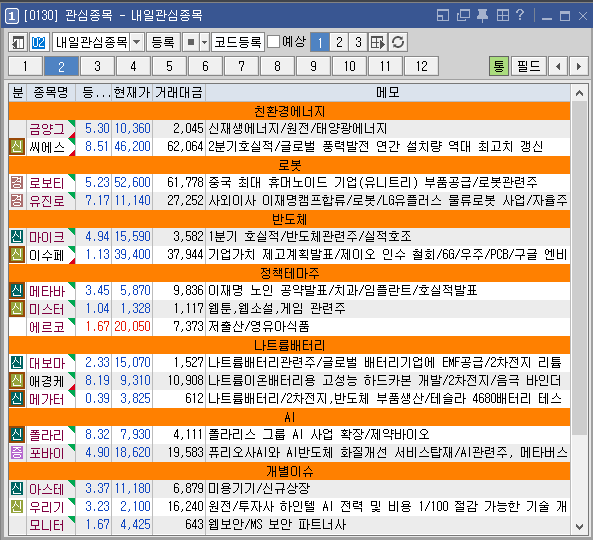Pin the window with pushpin icon

tap(482, 16)
